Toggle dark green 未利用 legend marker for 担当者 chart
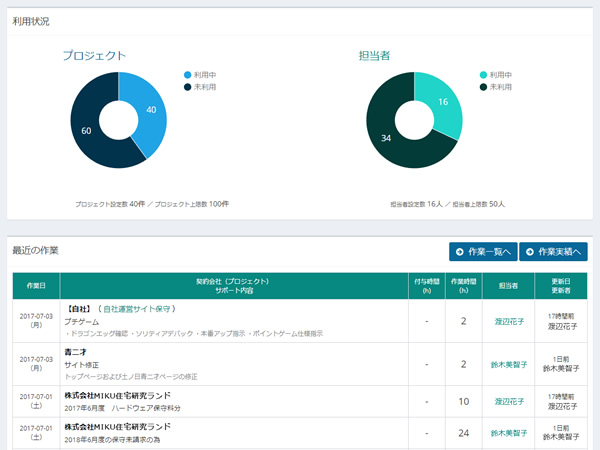 pyautogui.click(x=483, y=87)
